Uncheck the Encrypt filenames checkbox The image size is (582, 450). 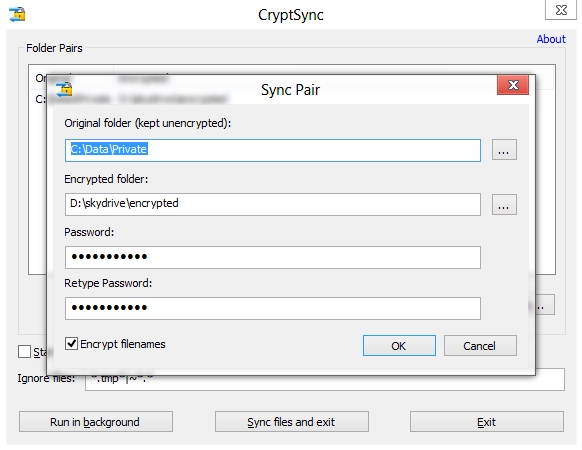71,344
